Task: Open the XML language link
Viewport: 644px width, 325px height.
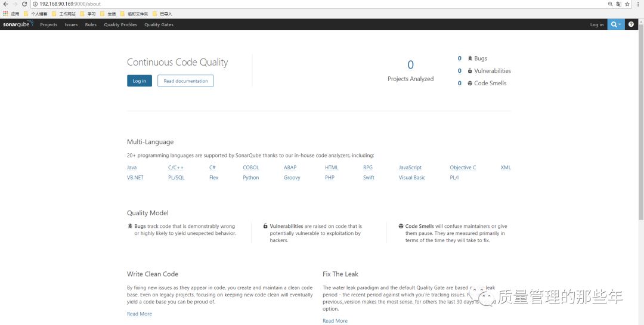Action: 506,168
